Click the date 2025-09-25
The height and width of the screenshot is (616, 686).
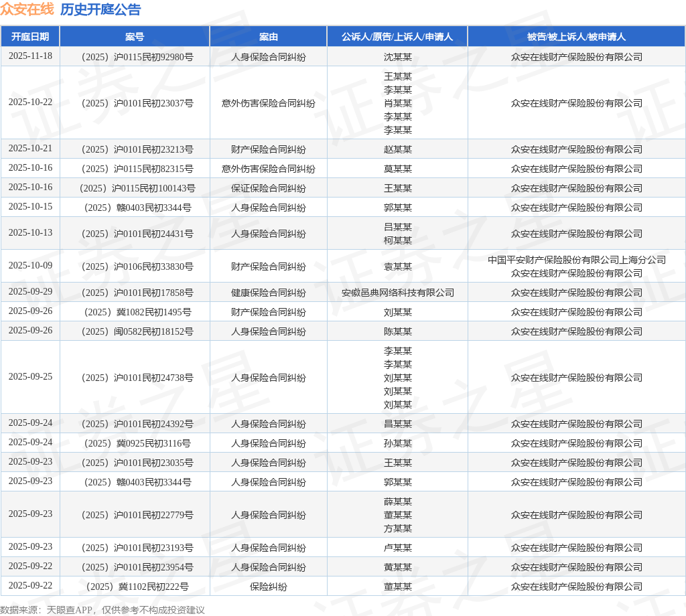coord(30,377)
